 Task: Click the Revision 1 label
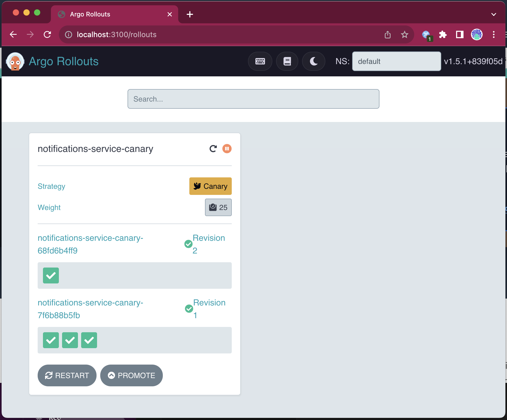[x=209, y=309]
